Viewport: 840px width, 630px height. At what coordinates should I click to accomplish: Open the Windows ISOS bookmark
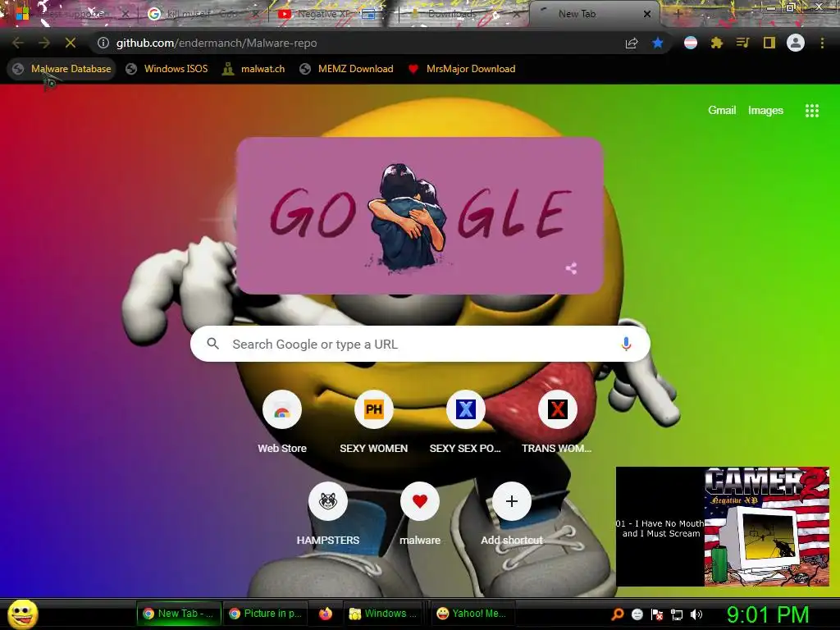point(167,69)
